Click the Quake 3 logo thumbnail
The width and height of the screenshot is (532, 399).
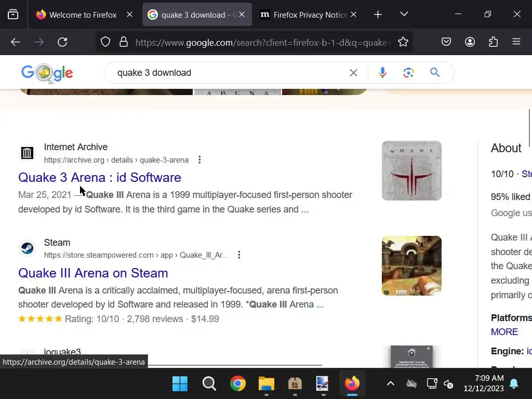point(411,170)
